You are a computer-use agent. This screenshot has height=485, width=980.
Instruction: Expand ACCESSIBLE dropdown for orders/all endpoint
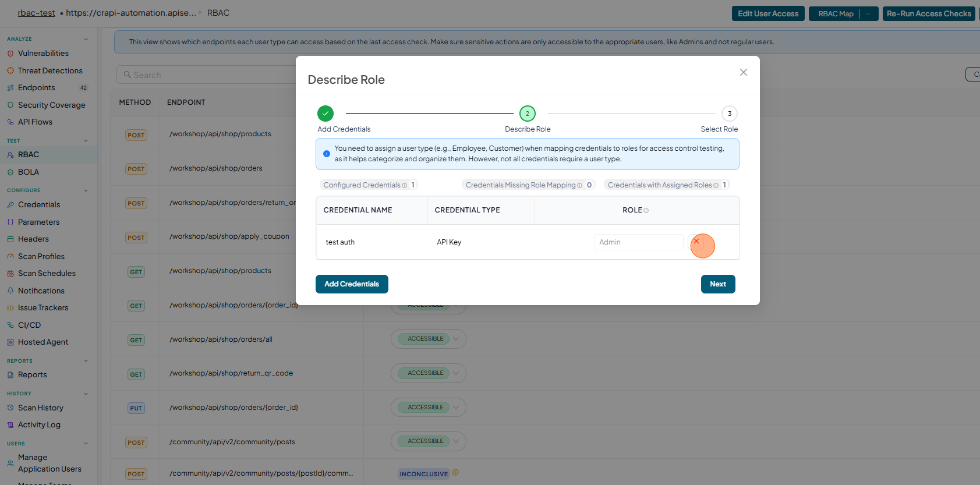[x=456, y=339]
